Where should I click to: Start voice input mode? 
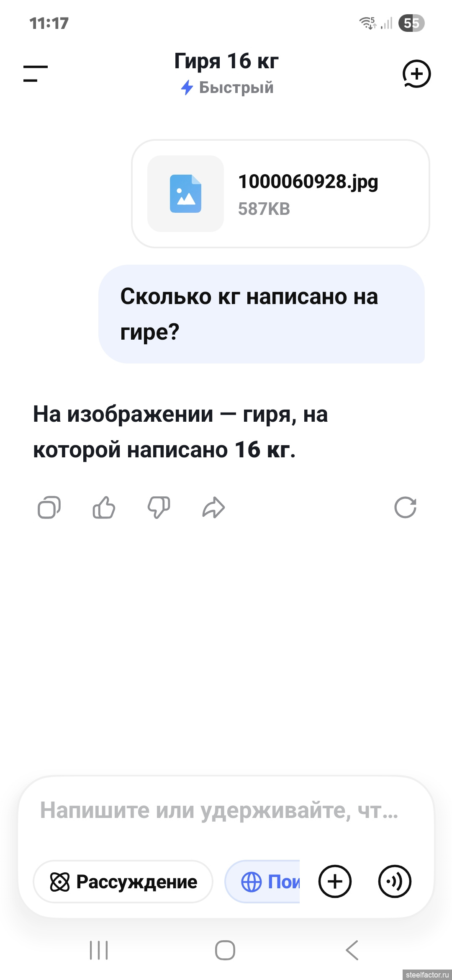[395, 881]
